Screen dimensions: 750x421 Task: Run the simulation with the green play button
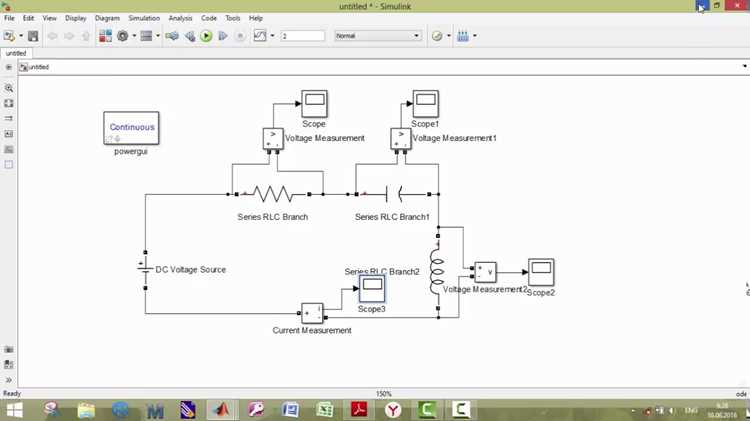[x=206, y=36]
